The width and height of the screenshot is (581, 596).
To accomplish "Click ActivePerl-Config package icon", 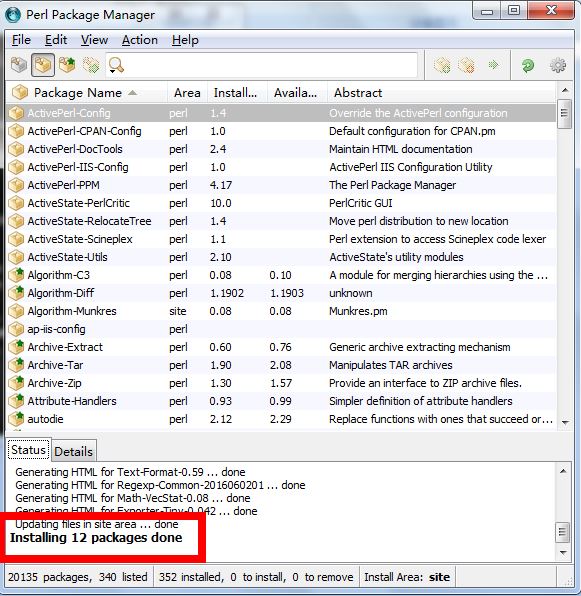I will pos(16,113).
